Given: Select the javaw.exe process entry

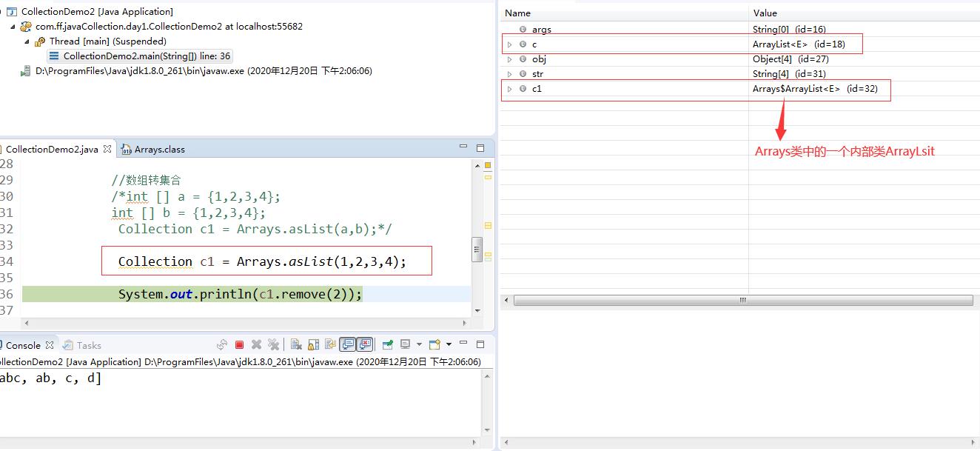Looking at the screenshot, I should click(x=197, y=71).
